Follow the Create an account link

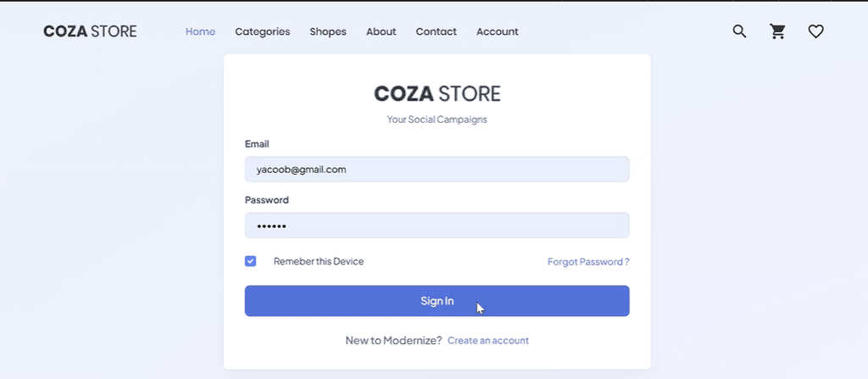click(x=487, y=341)
